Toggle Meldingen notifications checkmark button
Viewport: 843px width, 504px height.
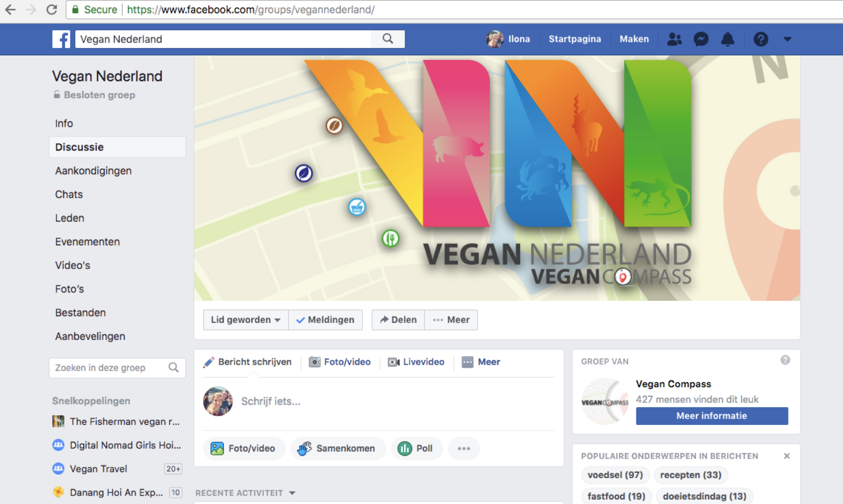click(x=326, y=320)
